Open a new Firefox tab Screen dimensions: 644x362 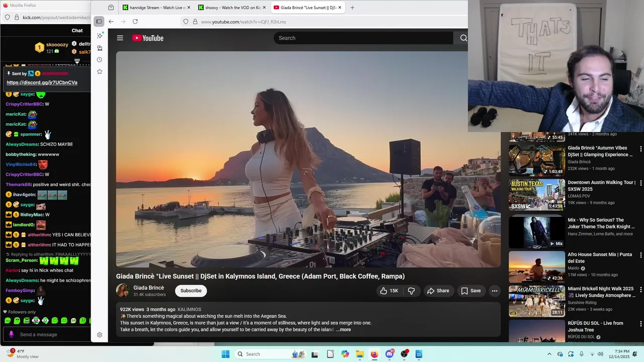click(x=352, y=8)
